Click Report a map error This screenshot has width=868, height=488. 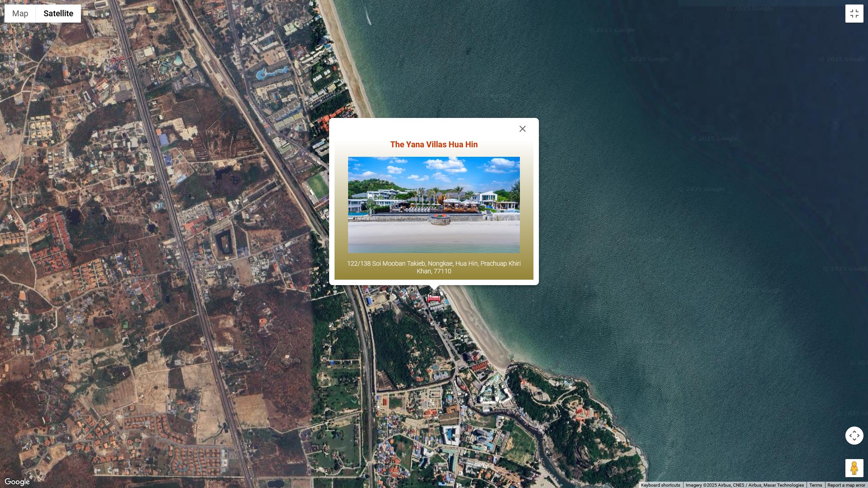(x=846, y=485)
